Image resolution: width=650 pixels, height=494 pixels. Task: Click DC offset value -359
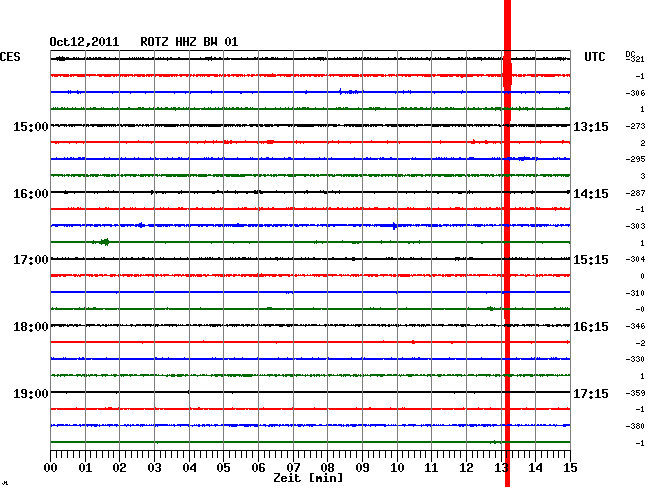635,393
